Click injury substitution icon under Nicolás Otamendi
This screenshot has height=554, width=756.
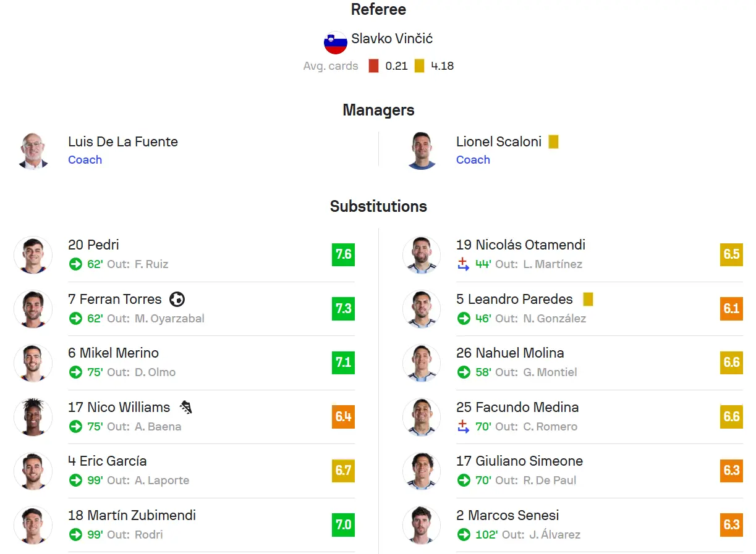click(x=463, y=264)
